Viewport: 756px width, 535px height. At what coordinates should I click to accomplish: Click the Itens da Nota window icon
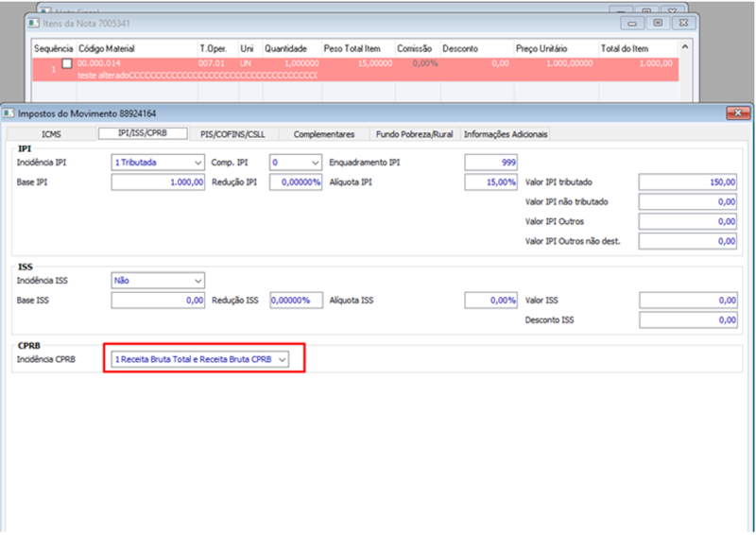click(x=34, y=23)
